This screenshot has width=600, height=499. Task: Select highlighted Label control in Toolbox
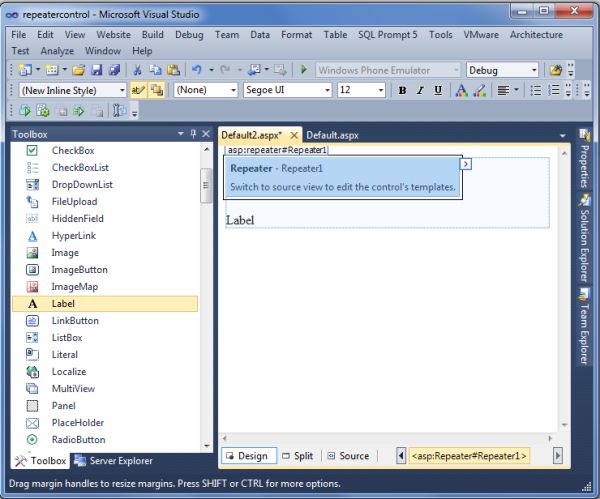tap(105, 304)
